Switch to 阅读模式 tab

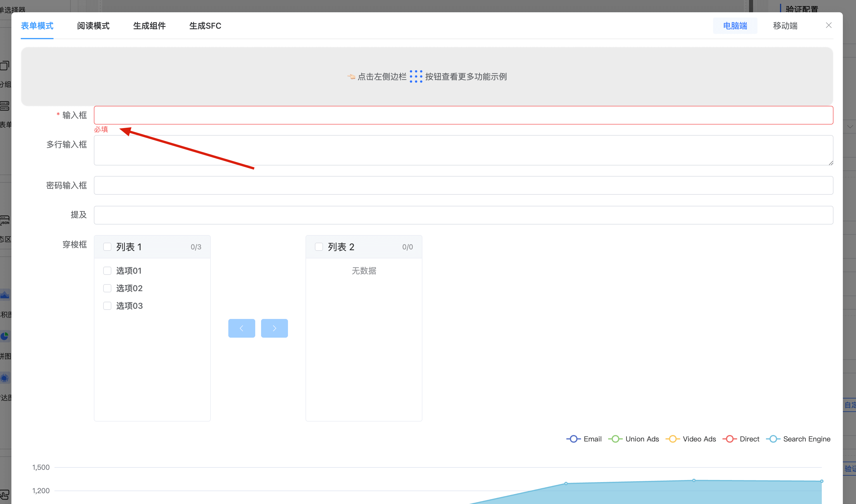pyautogui.click(x=93, y=26)
